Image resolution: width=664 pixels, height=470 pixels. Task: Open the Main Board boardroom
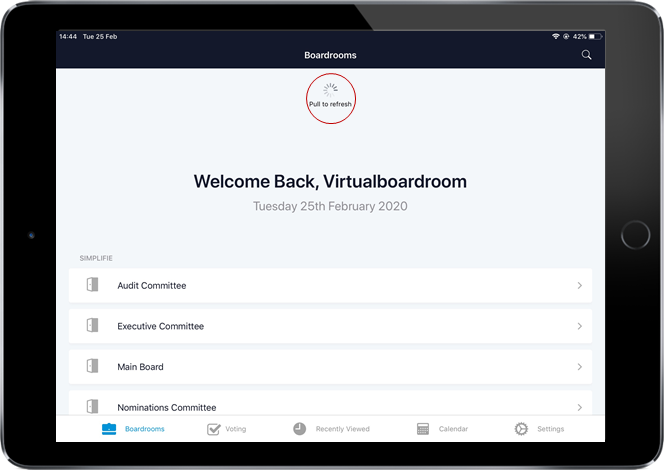330,367
